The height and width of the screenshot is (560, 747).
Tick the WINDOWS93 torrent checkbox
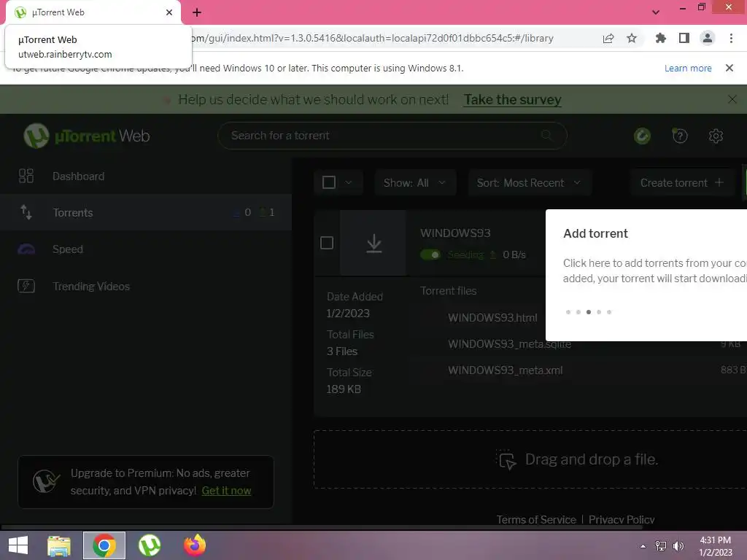point(327,243)
